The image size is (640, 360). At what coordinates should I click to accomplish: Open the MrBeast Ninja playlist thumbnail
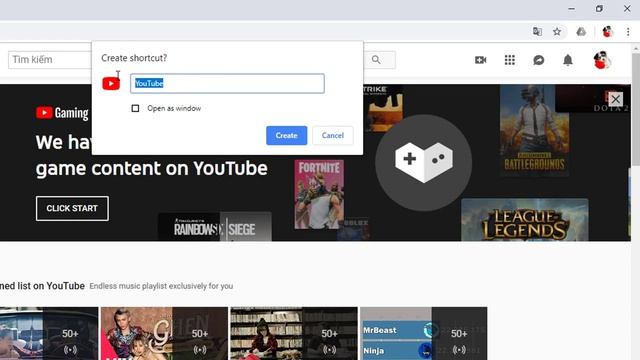(x=423, y=333)
